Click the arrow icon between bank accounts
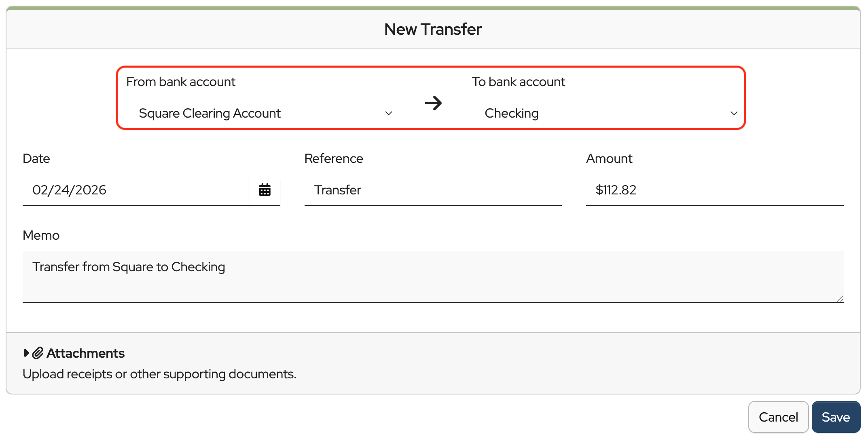The image size is (868, 443). click(x=433, y=103)
